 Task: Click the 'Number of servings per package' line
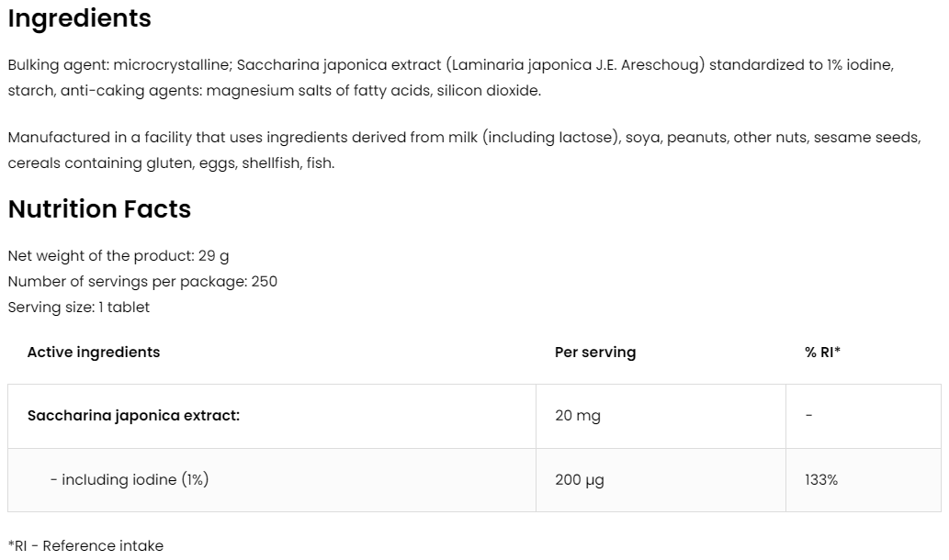(142, 281)
